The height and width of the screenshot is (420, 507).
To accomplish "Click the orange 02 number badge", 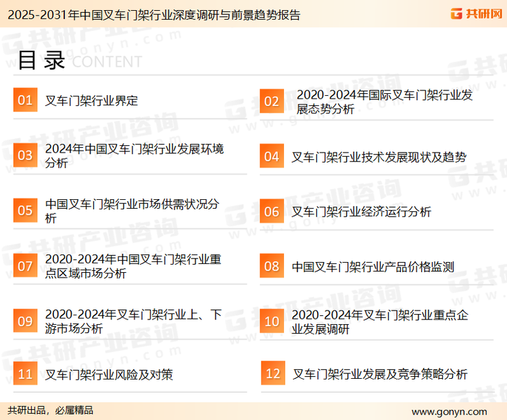I will coord(271,101).
